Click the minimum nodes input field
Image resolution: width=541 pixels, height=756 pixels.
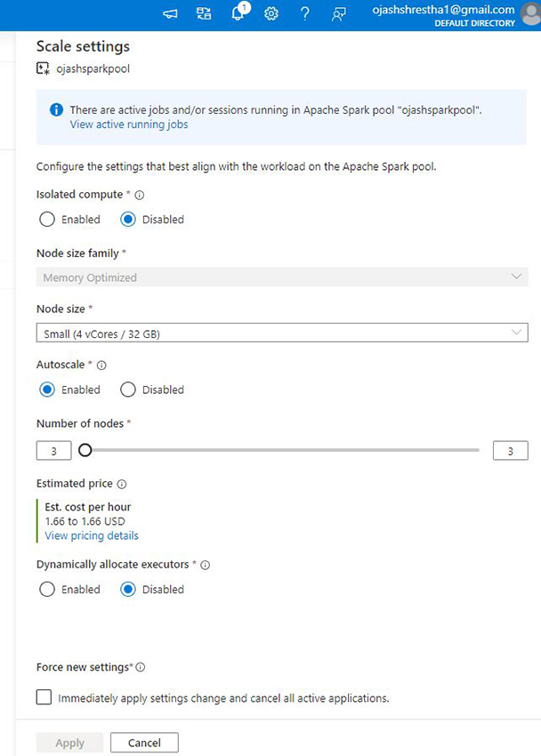[53, 451]
